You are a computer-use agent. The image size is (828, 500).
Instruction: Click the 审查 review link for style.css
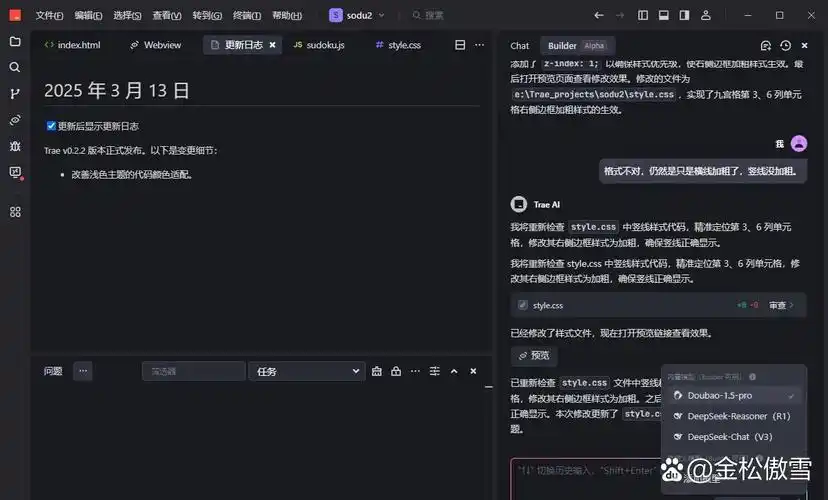coord(781,305)
